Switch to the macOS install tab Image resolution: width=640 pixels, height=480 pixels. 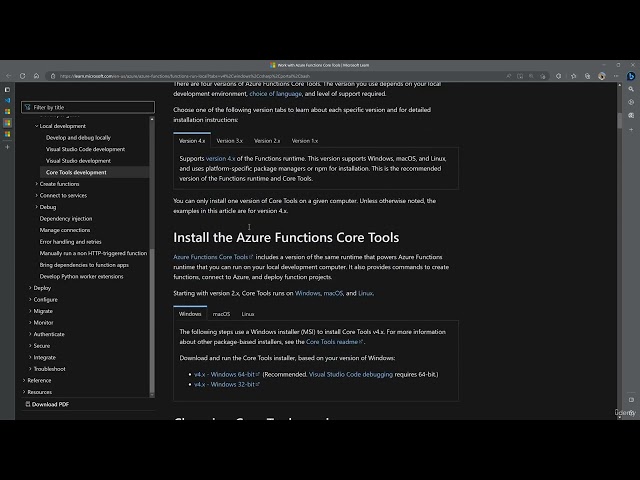(x=221, y=314)
